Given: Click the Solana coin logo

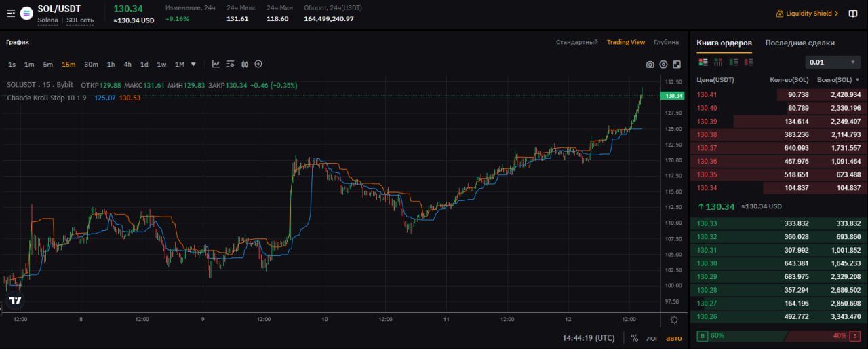Looking at the screenshot, I should click(26, 13).
